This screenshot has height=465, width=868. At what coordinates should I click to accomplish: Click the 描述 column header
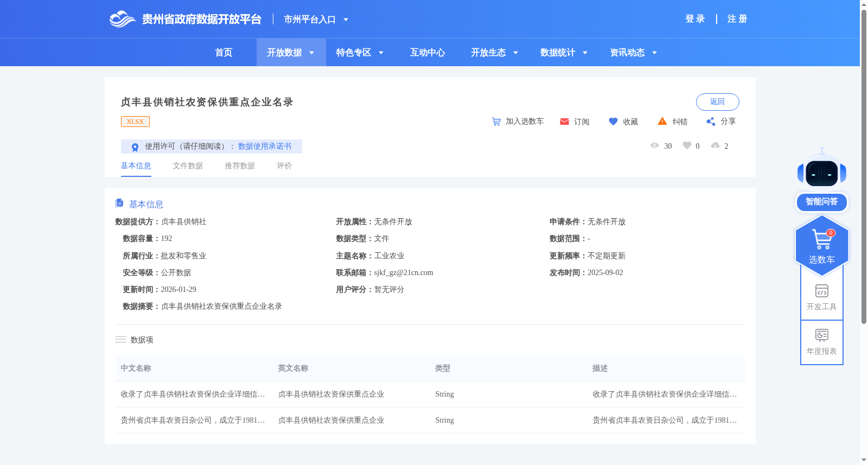pyautogui.click(x=600, y=368)
